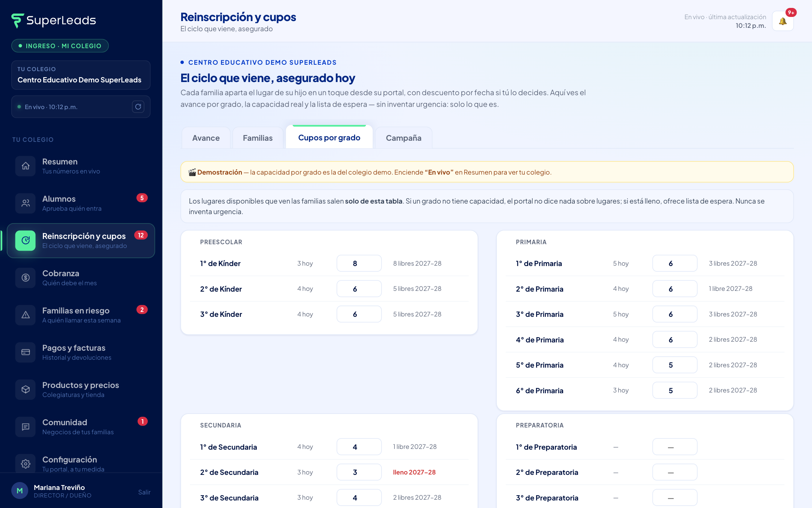Viewport: 812px width, 508px height.
Task: Edit capacity field for 1° de Kínder
Action: click(359, 263)
